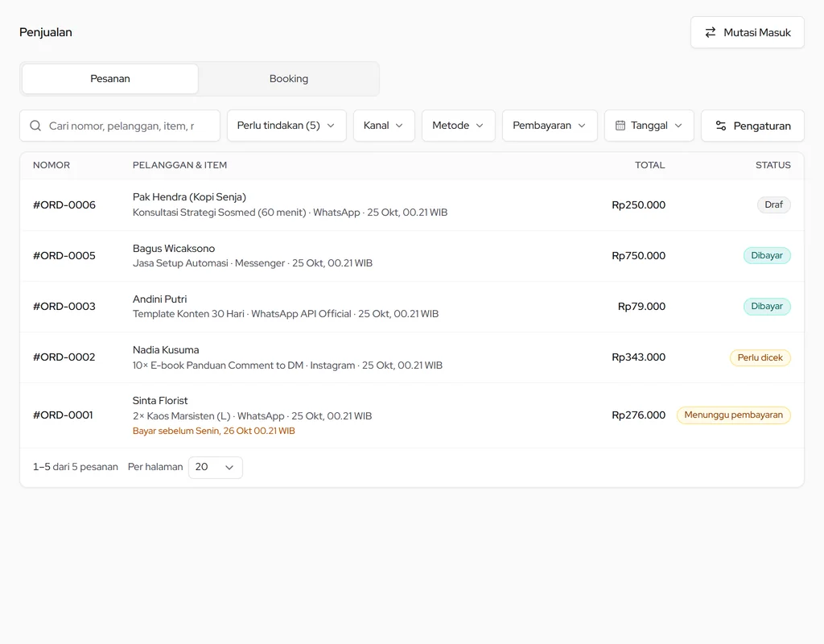The image size is (824, 644).
Task: Click the calendar icon in Tanggal filter
Action: (x=620, y=126)
